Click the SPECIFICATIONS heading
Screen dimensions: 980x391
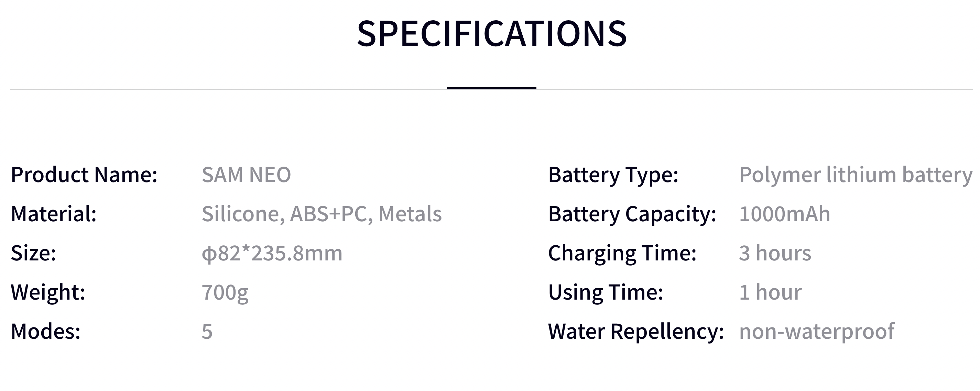point(491,34)
